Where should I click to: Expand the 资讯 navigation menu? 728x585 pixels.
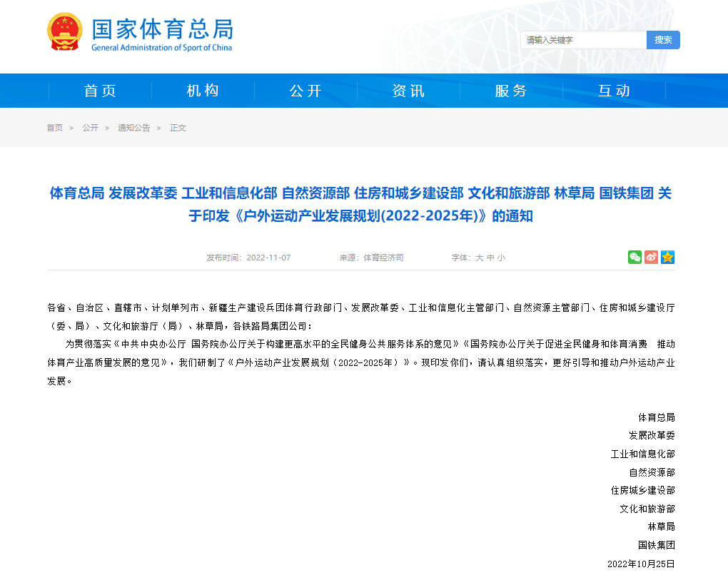[x=408, y=91]
